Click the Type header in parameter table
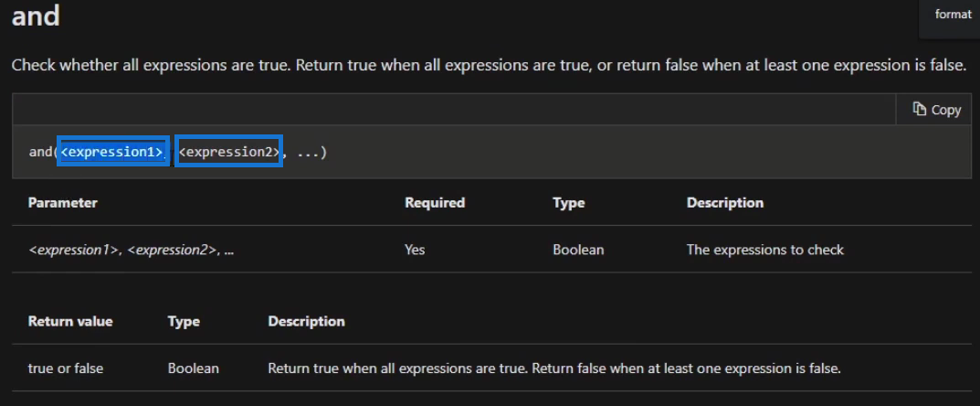980x406 pixels. click(x=569, y=203)
